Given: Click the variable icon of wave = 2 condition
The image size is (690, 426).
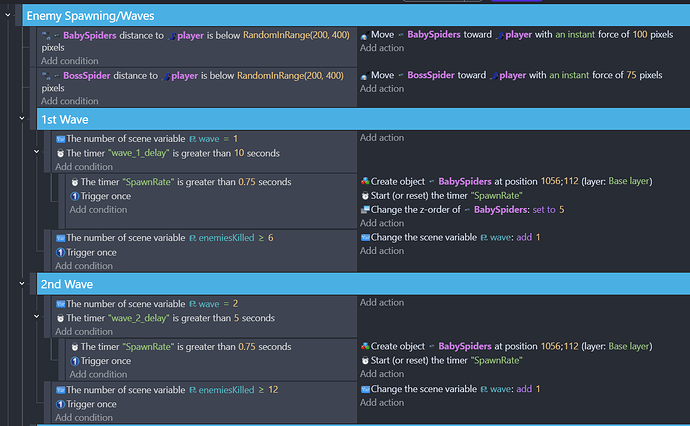Looking at the screenshot, I should point(61,304).
